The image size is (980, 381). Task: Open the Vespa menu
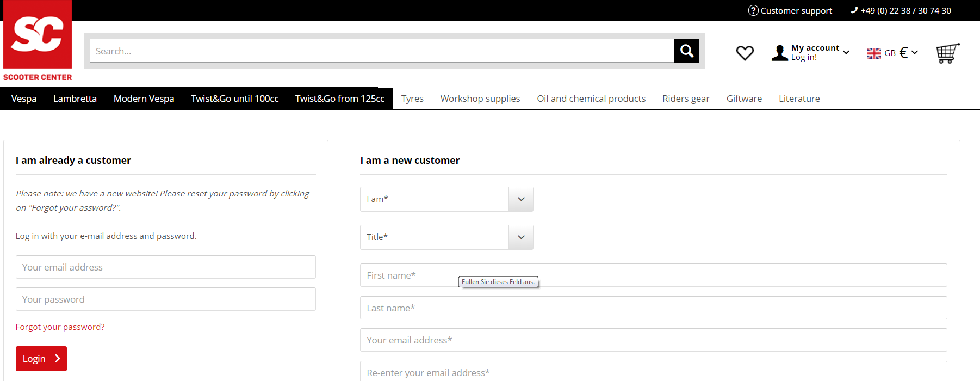click(24, 99)
